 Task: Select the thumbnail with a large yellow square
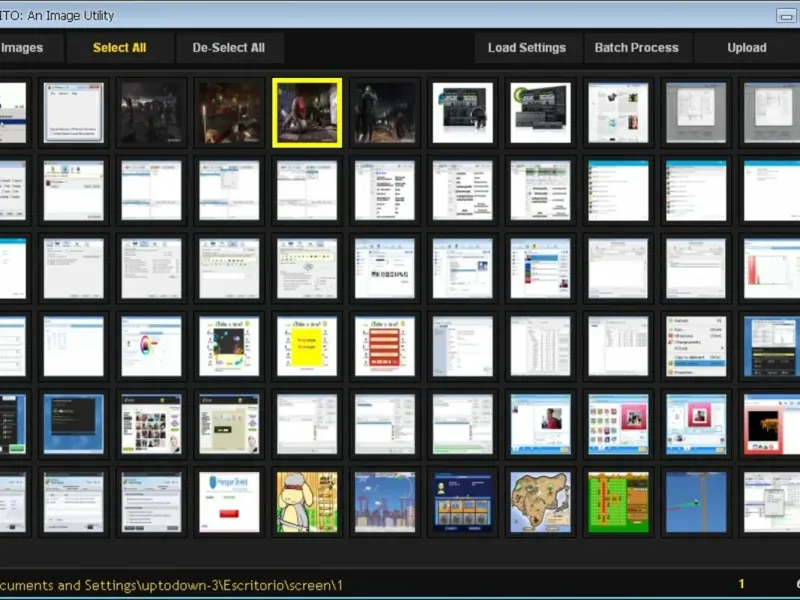coord(307,346)
